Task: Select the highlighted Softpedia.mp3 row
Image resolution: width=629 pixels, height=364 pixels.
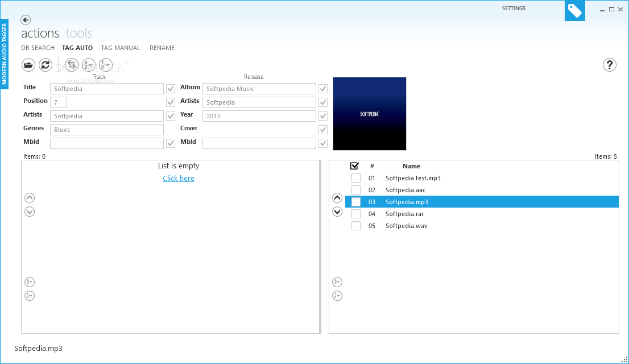Action: pos(482,202)
